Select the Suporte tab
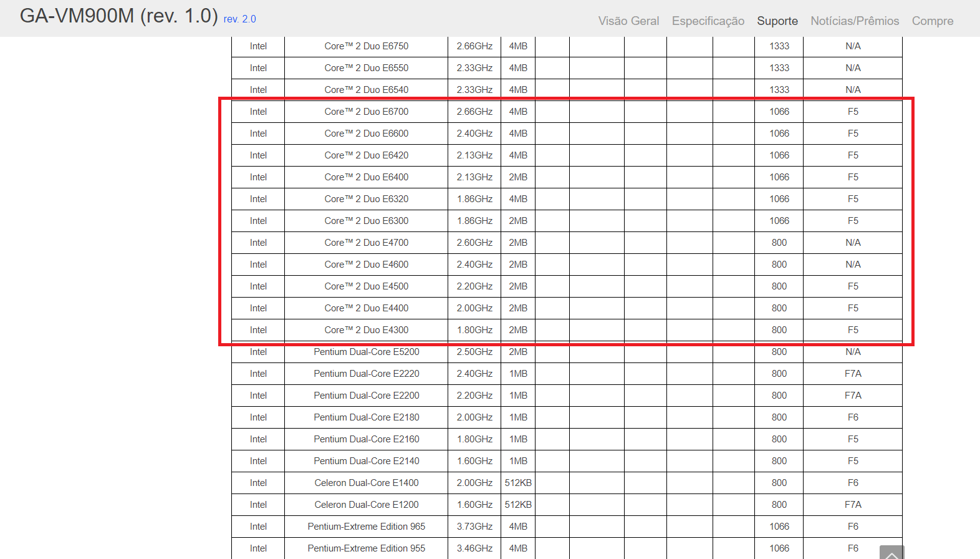 click(777, 21)
